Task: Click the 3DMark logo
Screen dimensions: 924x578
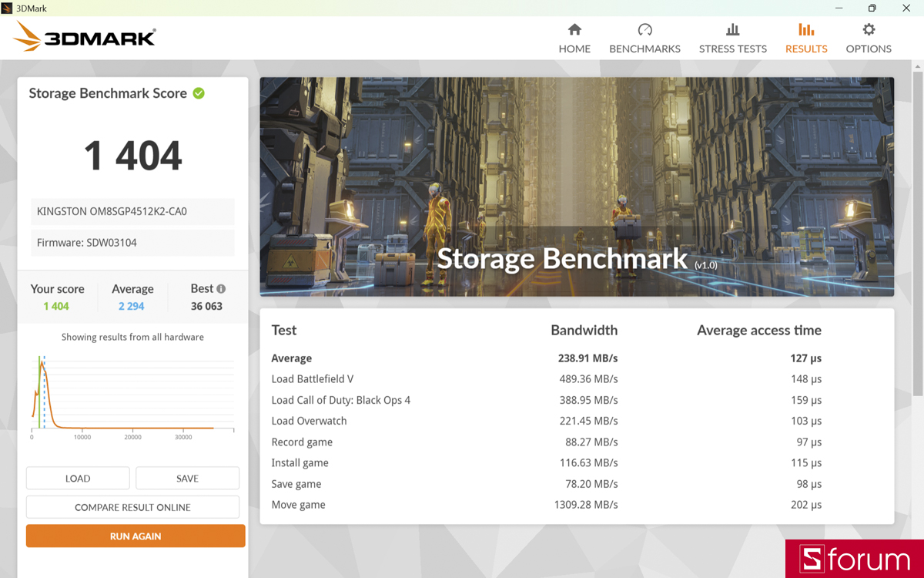Action: (x=85, y=36)
